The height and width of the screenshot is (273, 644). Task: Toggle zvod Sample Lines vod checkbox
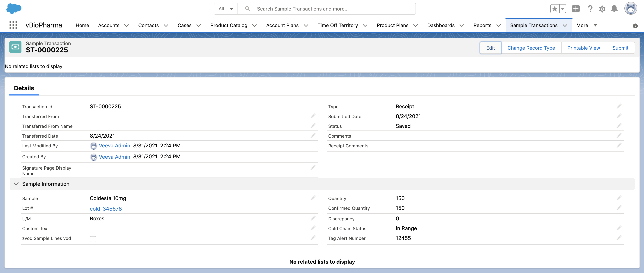[93, 239]
